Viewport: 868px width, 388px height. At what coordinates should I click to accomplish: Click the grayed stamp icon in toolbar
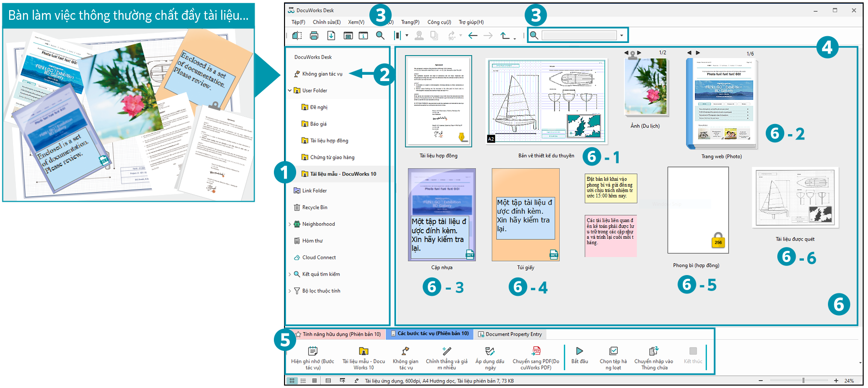click(x=419, y=35)
